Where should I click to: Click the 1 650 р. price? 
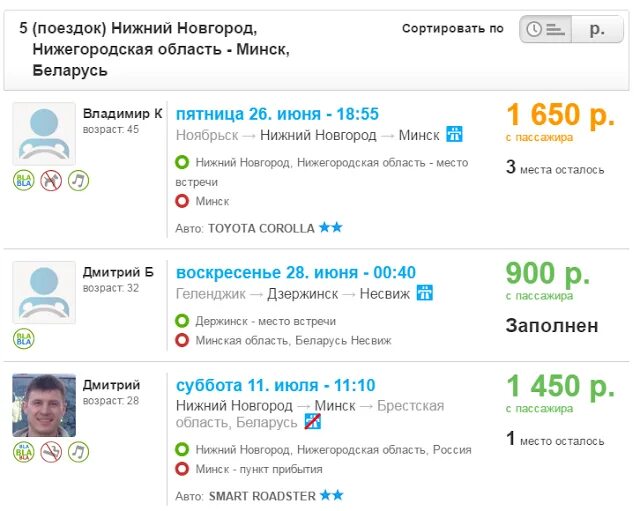point(560,116)
